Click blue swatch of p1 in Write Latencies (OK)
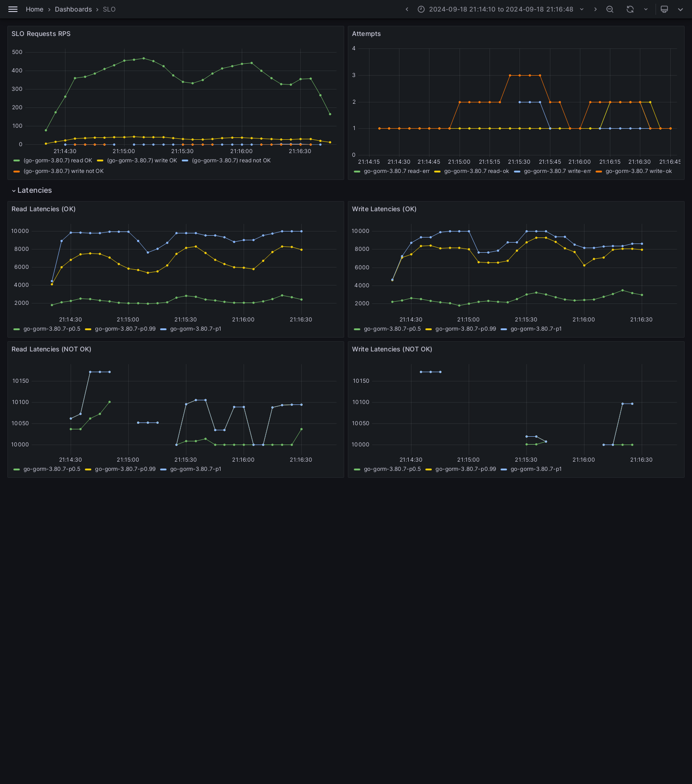The height and width of the screenshot is (784, 692). 504,329
